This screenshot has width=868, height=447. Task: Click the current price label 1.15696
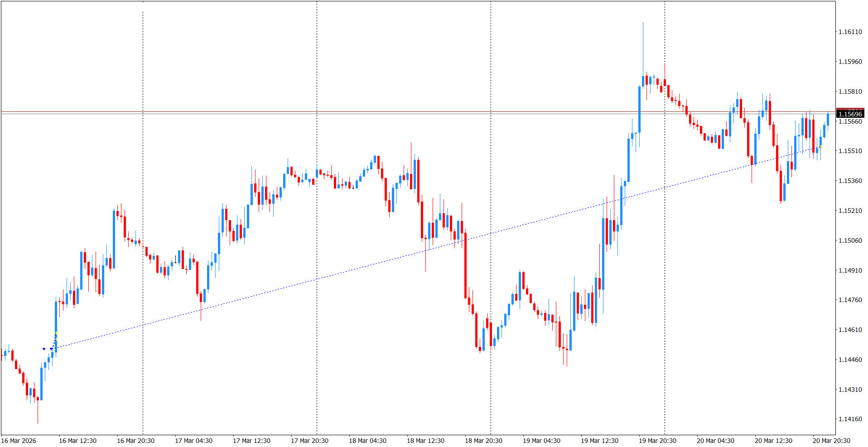point(850,114)
